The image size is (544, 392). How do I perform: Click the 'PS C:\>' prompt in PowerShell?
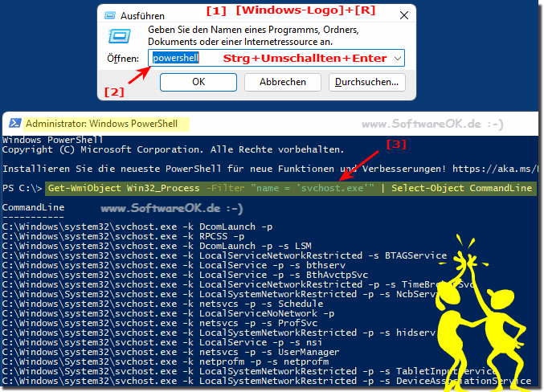click(22, 188)
